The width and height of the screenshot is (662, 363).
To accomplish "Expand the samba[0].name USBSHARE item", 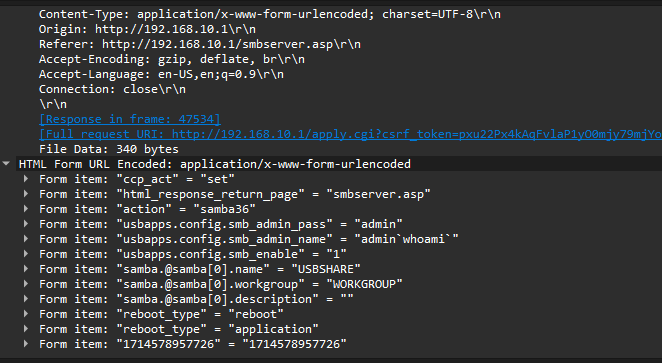I will pos(26,268).
